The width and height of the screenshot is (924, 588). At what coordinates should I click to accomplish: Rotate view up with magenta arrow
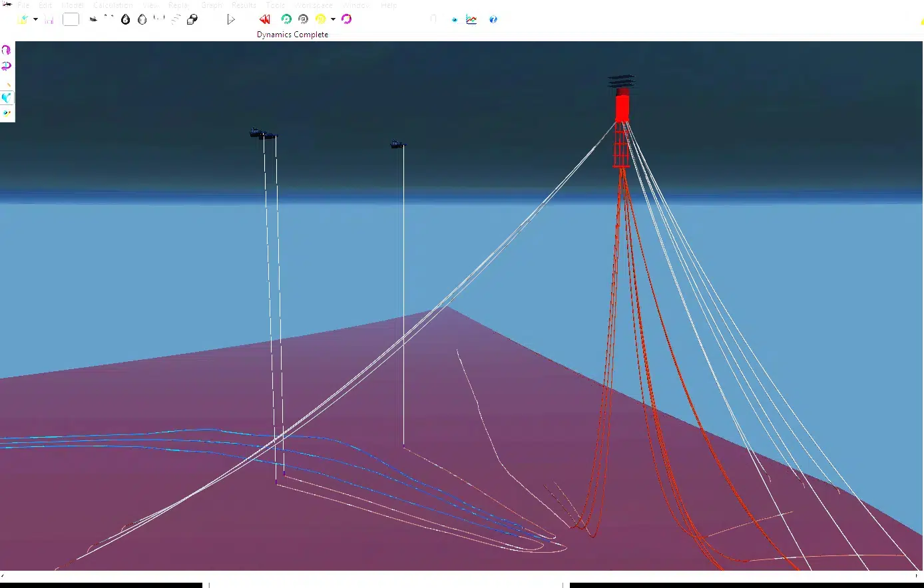tap(7, 51)
